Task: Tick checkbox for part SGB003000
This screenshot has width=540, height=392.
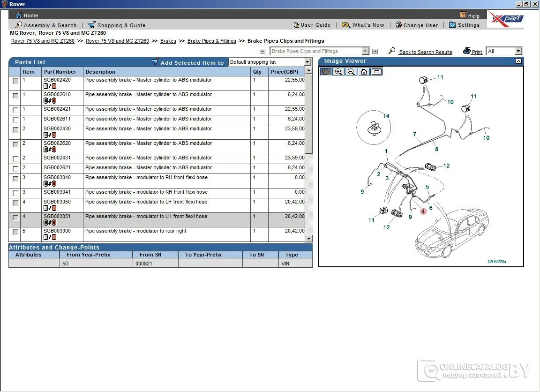Action: tap(15, 232)
